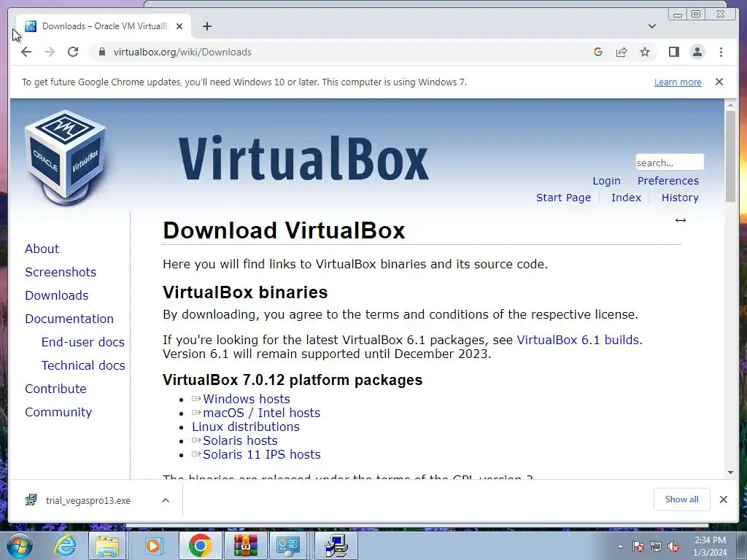Expand the tab search dropdown arrow

coord(651,26)
